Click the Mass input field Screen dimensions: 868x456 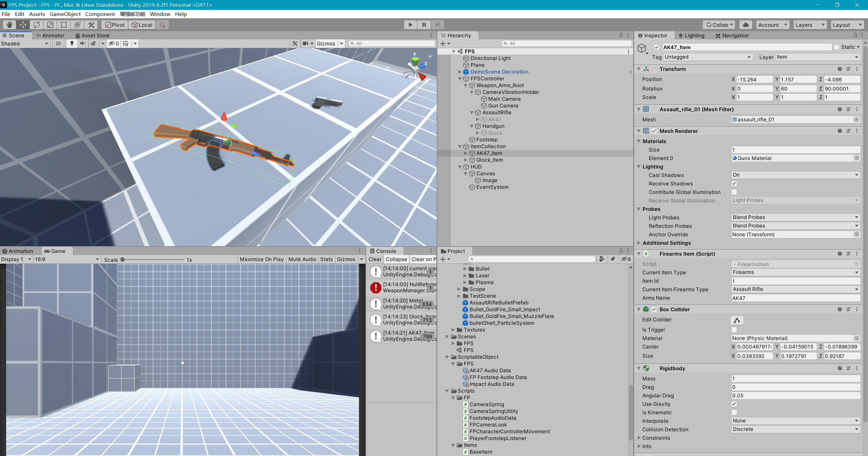click(796, 378)
